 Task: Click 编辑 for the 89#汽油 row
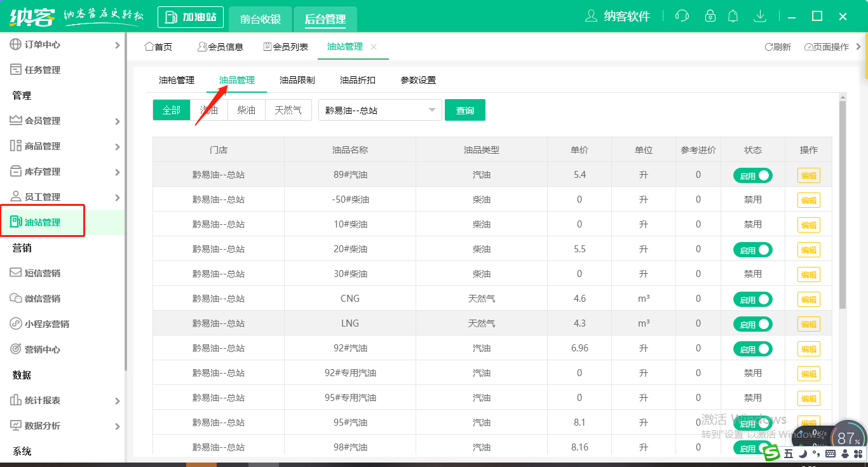tap(808, 175)
